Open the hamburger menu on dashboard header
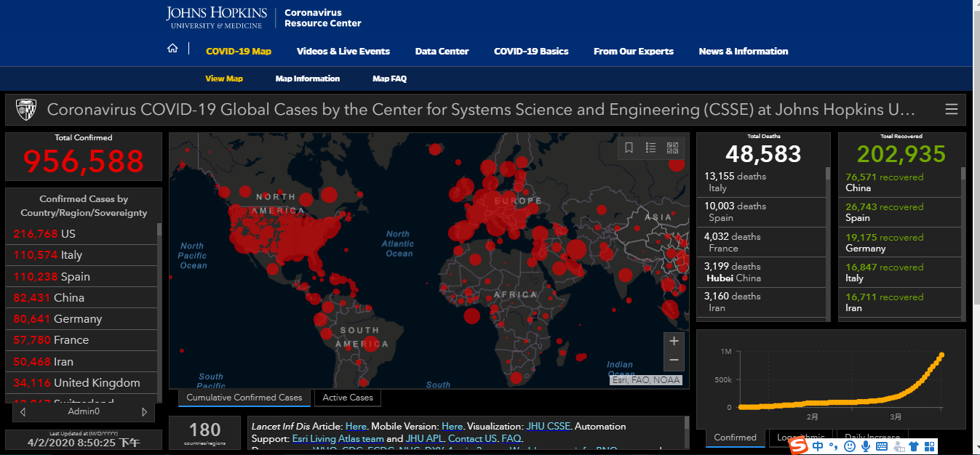 (x=951, y=110)
